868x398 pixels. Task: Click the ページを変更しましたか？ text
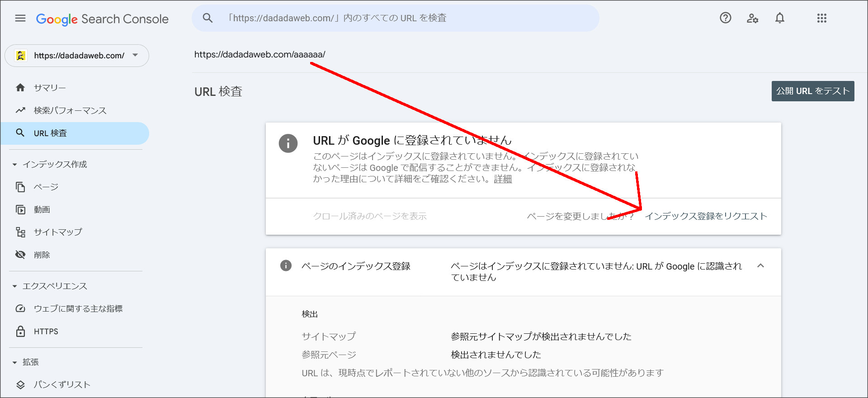pyautogui.click(x=580, y=216)
